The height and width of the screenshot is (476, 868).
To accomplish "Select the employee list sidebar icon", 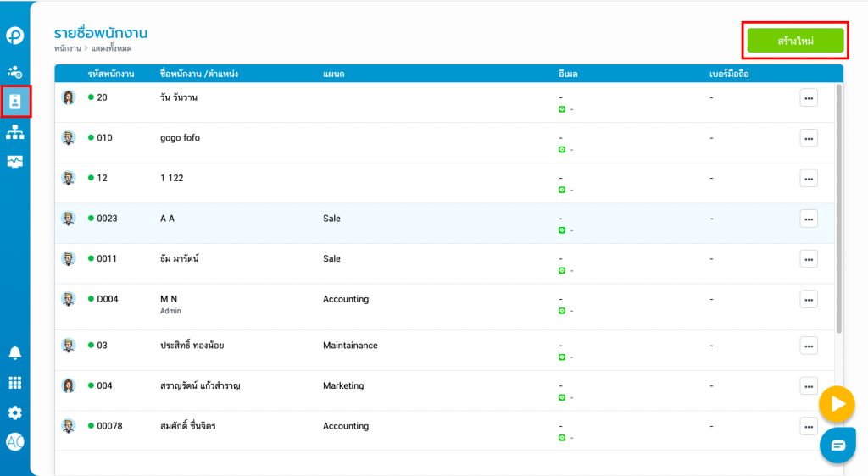I will point(15,102).
